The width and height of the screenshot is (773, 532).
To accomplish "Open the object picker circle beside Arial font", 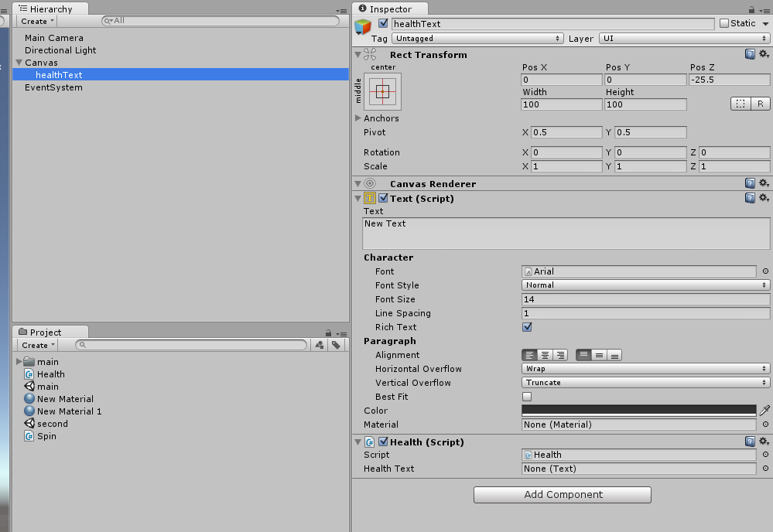I will point(766,271).
